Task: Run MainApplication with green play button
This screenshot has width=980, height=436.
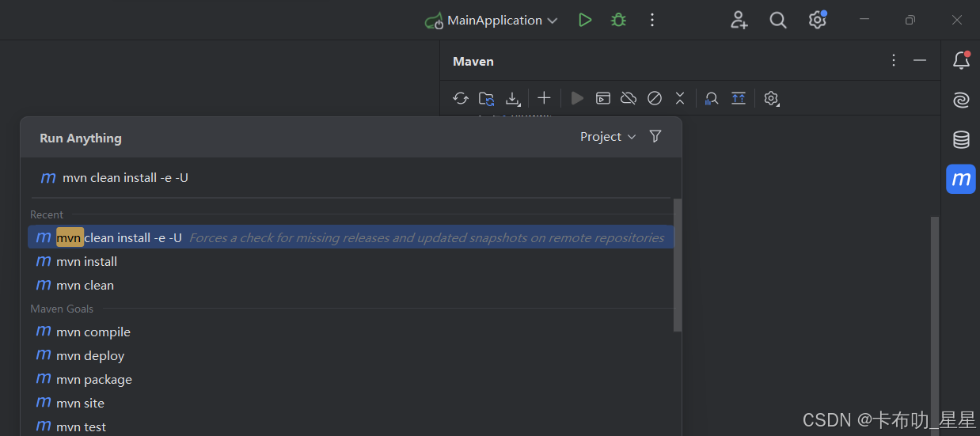Action: [x=585, y=20]
